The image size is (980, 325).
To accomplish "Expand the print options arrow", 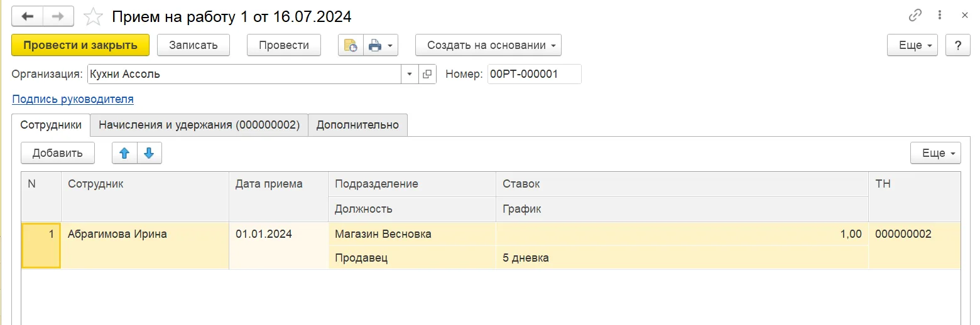I will pos(391,45).
